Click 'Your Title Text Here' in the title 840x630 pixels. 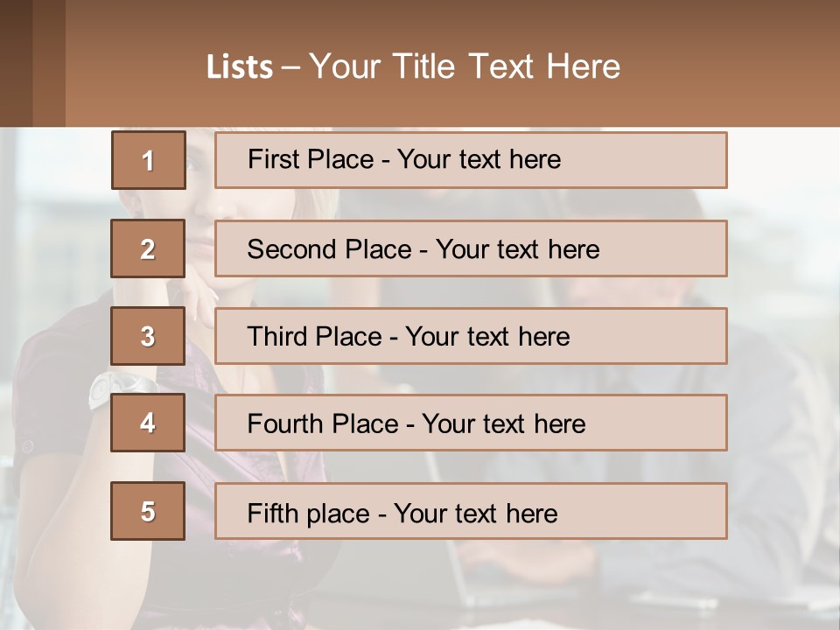[x=465, y=66]
